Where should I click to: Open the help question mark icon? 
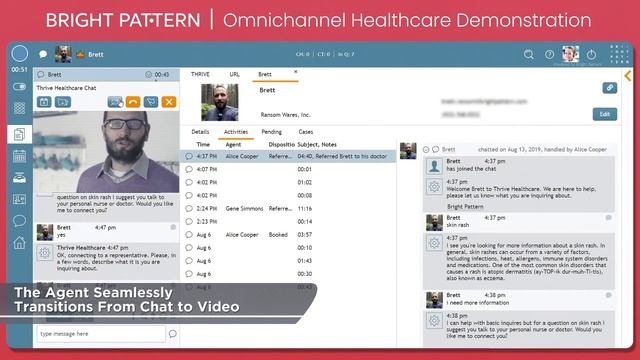[x=549, y=54]
